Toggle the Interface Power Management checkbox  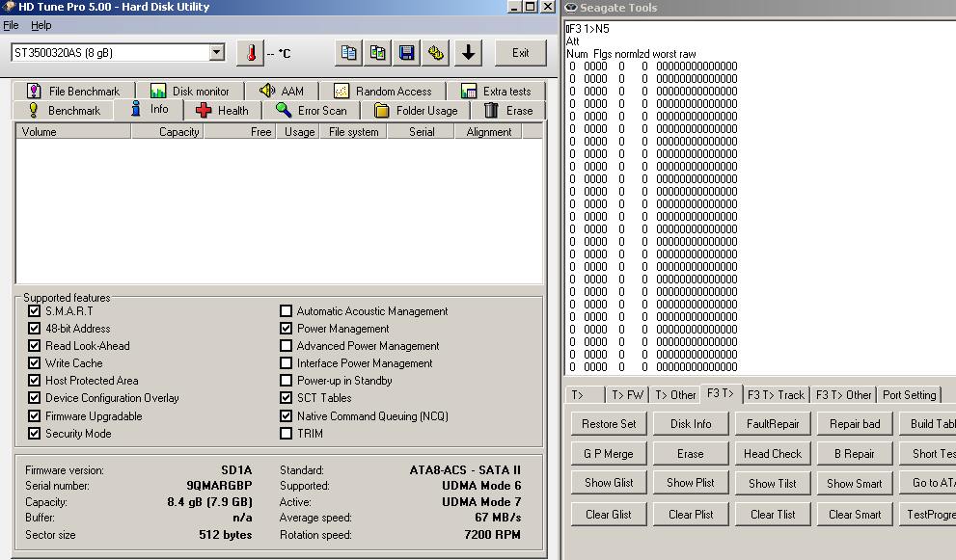pyautogui.click(x=286, y=362)
